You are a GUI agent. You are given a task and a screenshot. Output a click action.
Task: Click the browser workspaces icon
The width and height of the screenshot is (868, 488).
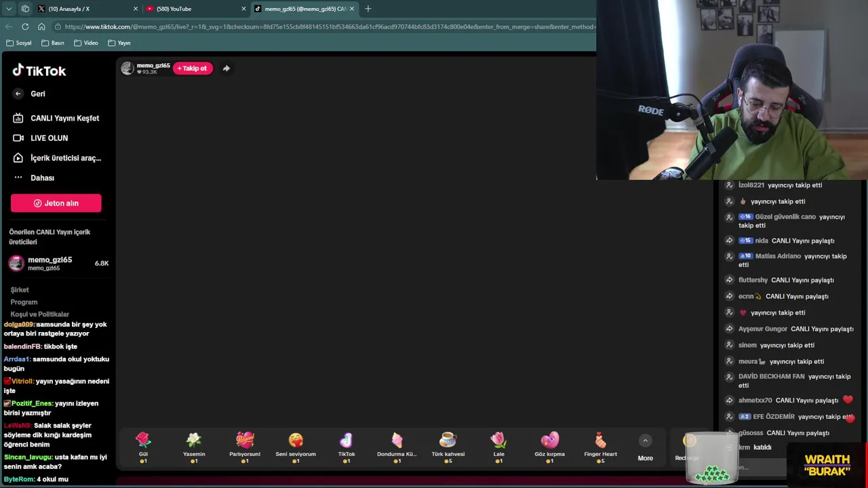coord(25,9)
